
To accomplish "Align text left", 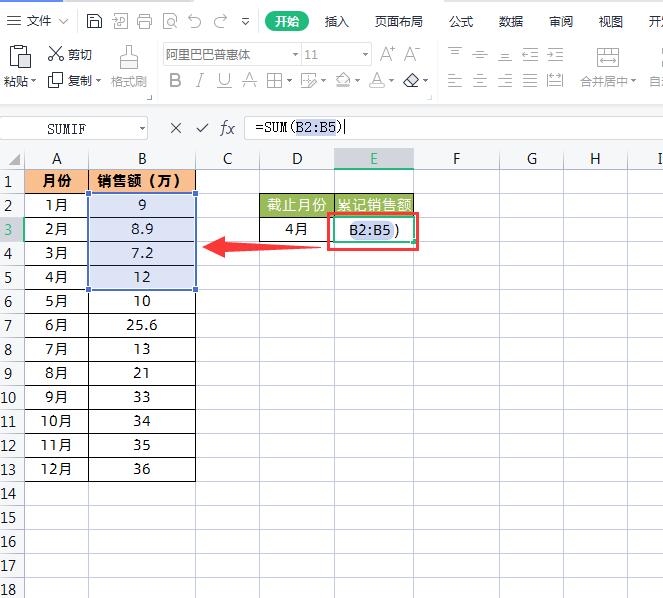I will pos(455,80).
